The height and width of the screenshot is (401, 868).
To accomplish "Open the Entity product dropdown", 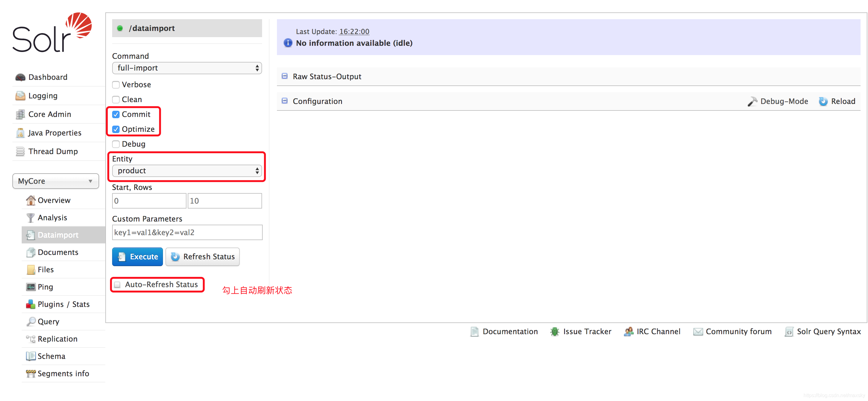I will tap(187, 171).
